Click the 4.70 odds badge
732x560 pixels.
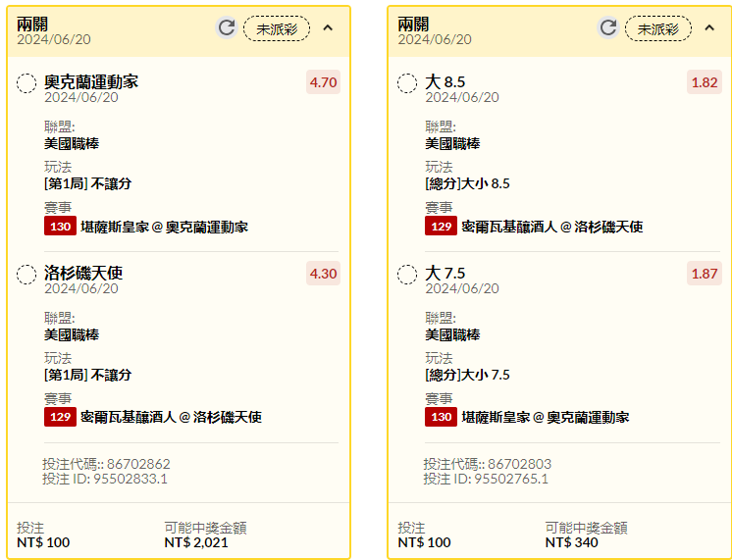[323, 82]
